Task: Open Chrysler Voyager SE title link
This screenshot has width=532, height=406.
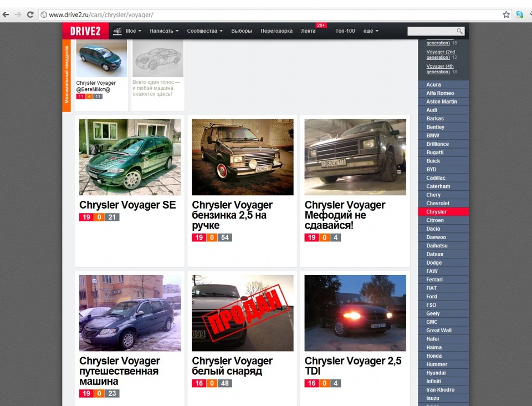Action: tap(127, 205)
